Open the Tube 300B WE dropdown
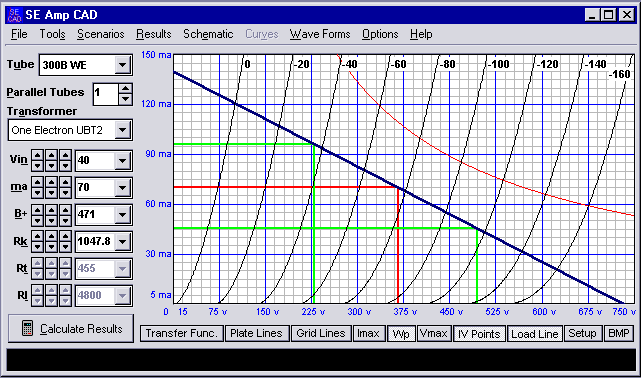Viewport: 641px width, 378px height. (122, 65)
